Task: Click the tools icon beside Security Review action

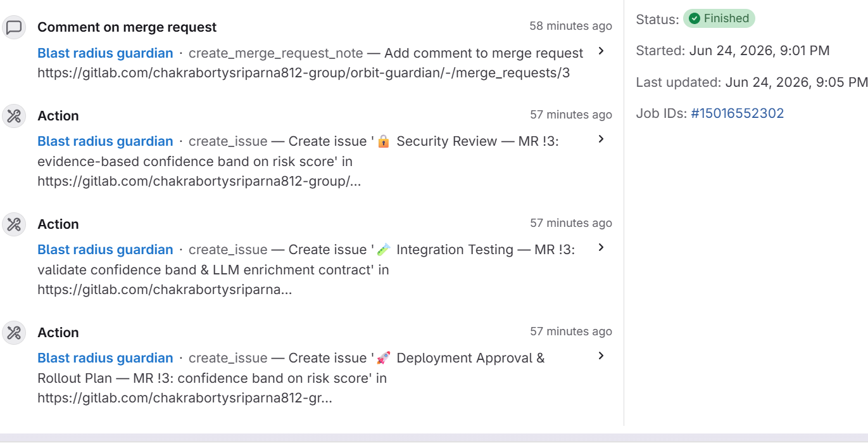Action: point(14,117)
